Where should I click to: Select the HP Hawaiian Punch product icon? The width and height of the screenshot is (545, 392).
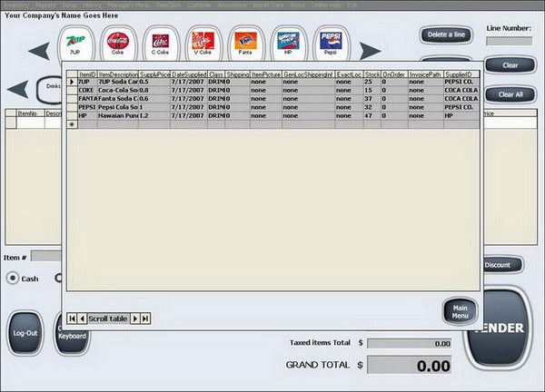(288, 44)
